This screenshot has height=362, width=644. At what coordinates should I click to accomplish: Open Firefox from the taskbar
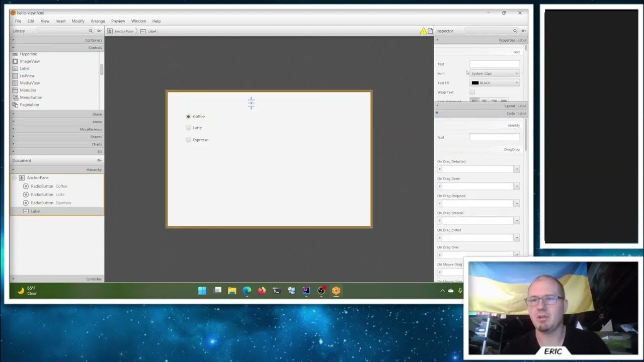(x=262, y=291)
